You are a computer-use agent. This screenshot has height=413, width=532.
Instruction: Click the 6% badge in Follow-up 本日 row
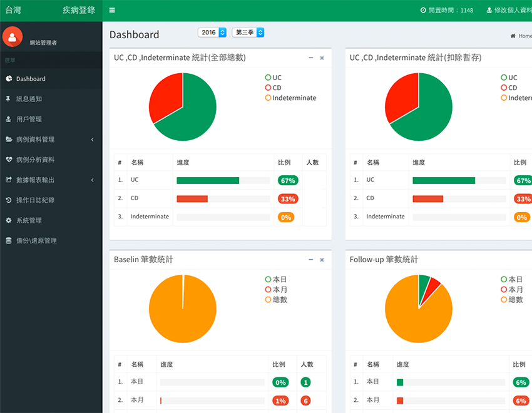pos(521,382)
